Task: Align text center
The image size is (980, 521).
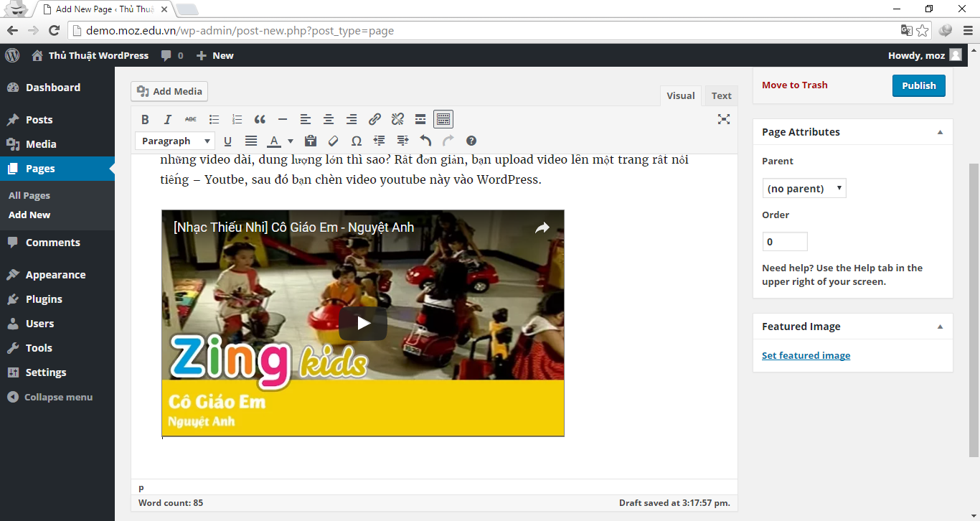Action: [x=329, y=119]
